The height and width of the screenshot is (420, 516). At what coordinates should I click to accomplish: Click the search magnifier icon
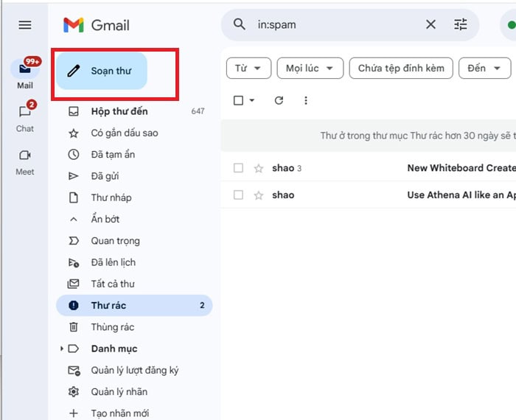pos(240,24)
